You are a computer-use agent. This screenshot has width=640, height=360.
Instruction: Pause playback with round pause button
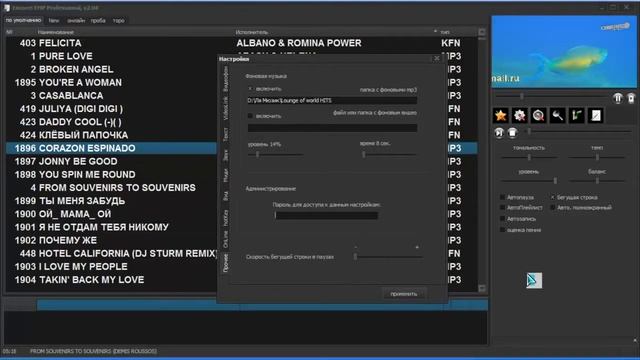(x=618, y=98)
